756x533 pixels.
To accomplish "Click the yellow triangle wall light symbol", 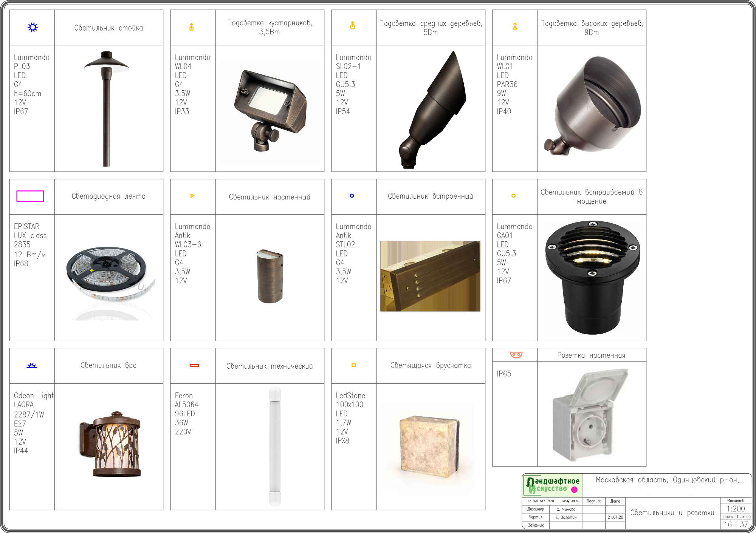I will tap(192, 196).
